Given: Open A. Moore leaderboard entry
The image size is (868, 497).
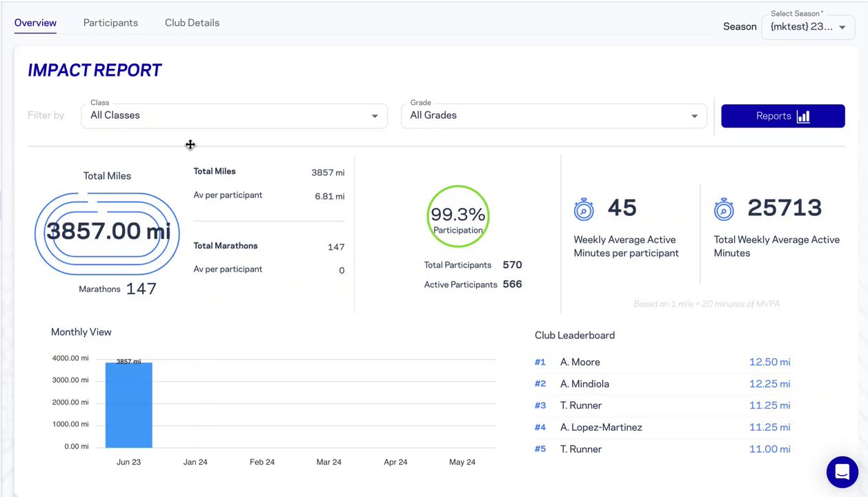Looking at the screenshot, I should [x=580, y=362].
